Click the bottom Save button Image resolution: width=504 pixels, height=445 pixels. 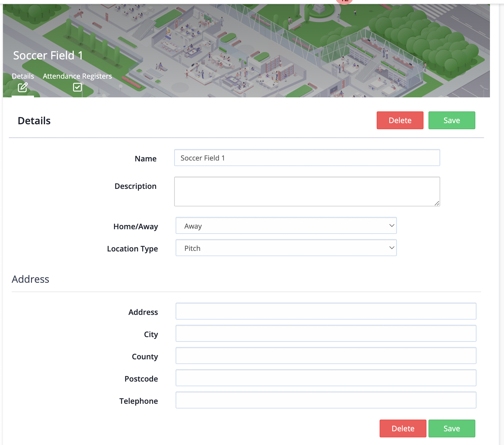click(452, 428)
